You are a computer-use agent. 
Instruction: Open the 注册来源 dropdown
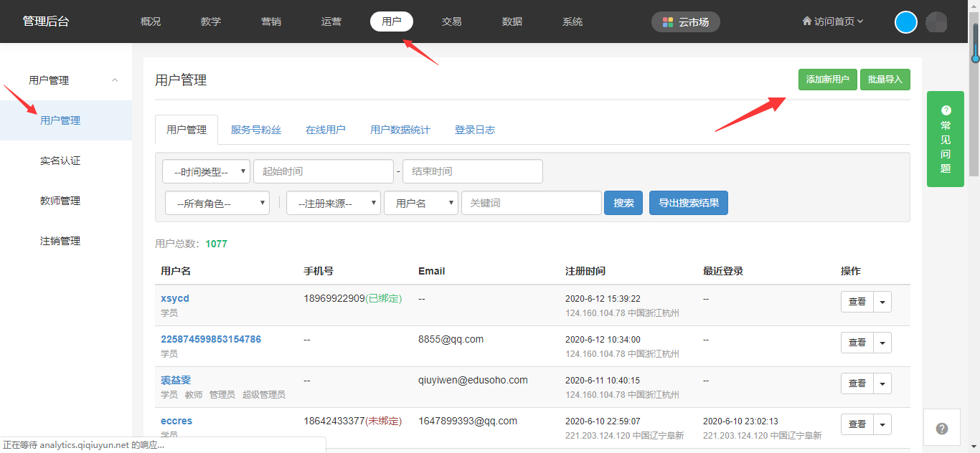coord(334,204)
